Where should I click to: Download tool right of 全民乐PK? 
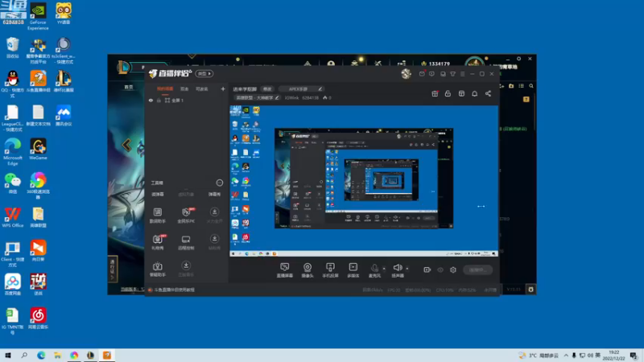pyautogui.click(x=214, y=216)
